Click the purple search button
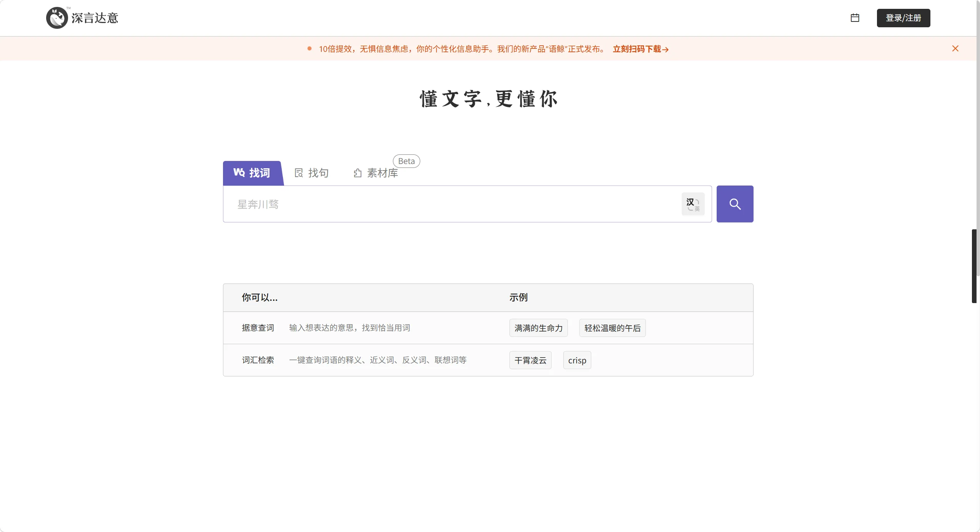Viewport: 980px width, 532px height. coord(735,204)
